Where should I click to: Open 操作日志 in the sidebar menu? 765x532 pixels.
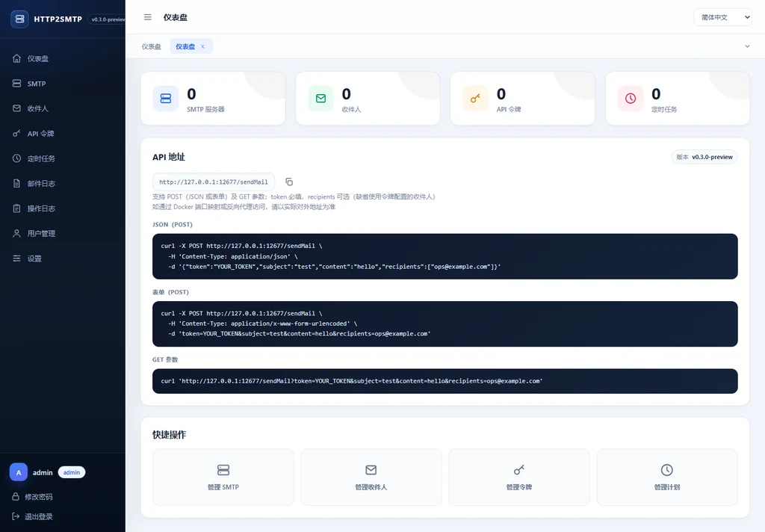click(x=63, y=208)
